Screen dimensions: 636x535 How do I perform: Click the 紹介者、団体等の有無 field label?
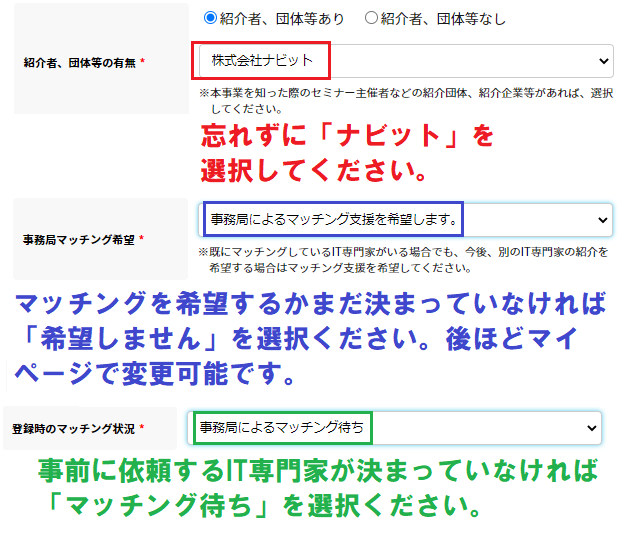[80, 62]
